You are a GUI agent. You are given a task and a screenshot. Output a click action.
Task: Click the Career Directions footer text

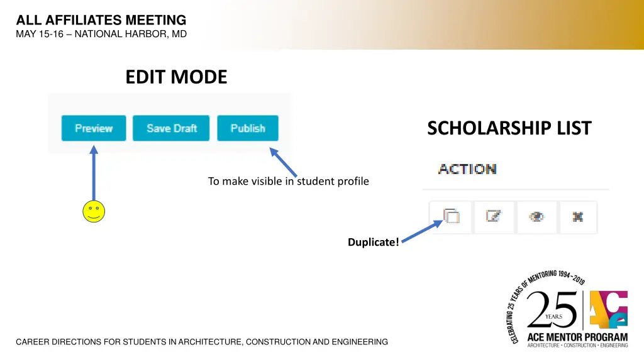pos(202,342)
